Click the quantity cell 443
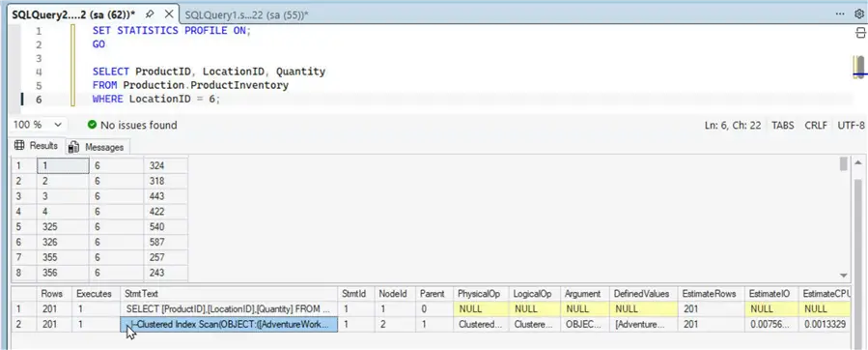868x350 pixels. click(166, 196)
